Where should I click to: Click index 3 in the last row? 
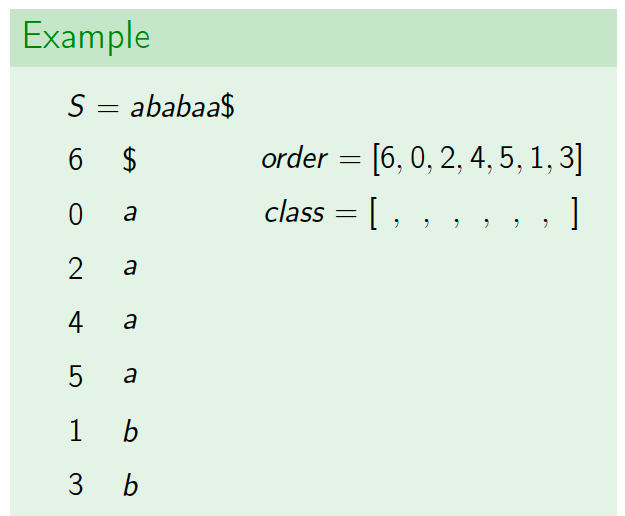click(76, 485)
